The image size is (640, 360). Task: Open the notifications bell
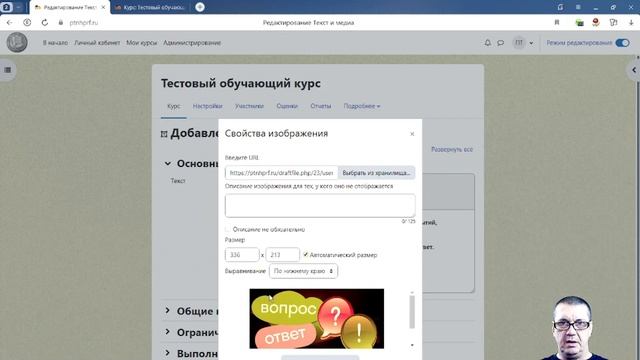(488, 42)
